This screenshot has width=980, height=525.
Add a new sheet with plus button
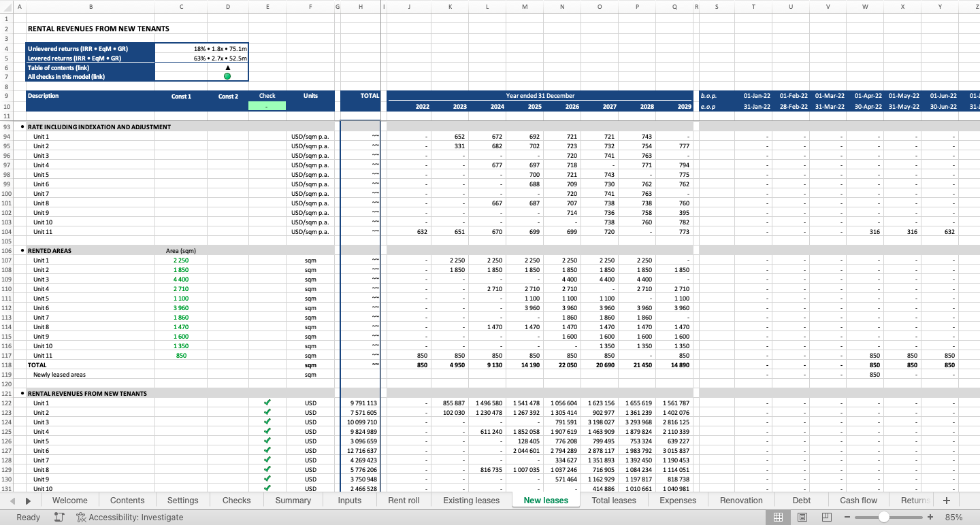[946, 501]
